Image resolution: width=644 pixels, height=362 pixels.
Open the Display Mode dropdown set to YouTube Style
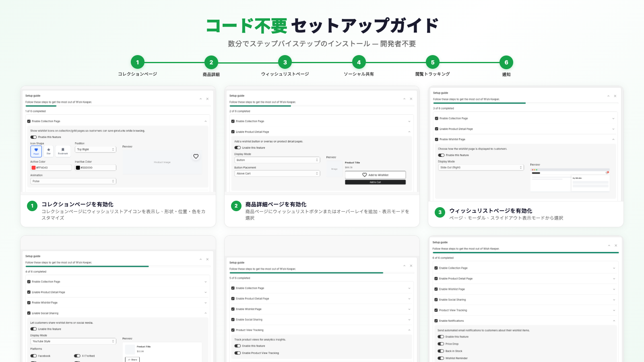click(x=73, y=341)
